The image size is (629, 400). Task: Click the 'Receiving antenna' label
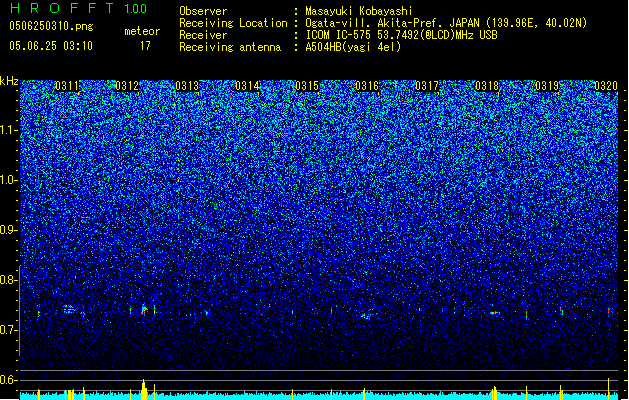click(x=230, y=47)
